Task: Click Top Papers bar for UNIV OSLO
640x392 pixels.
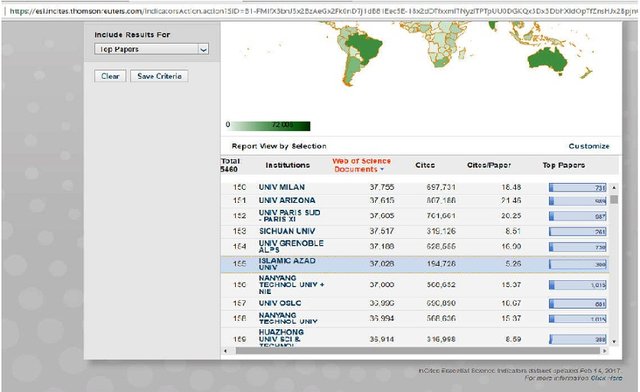Action: [x=578, y=303]
